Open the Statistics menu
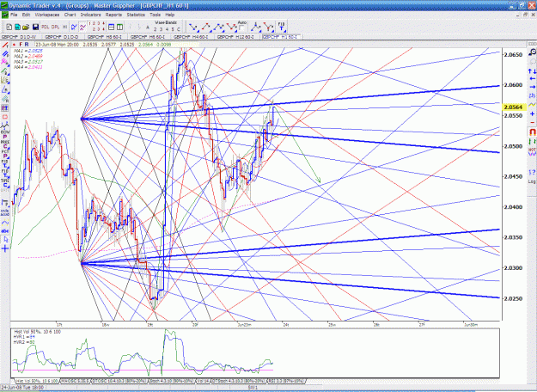 tap(136, 15)
